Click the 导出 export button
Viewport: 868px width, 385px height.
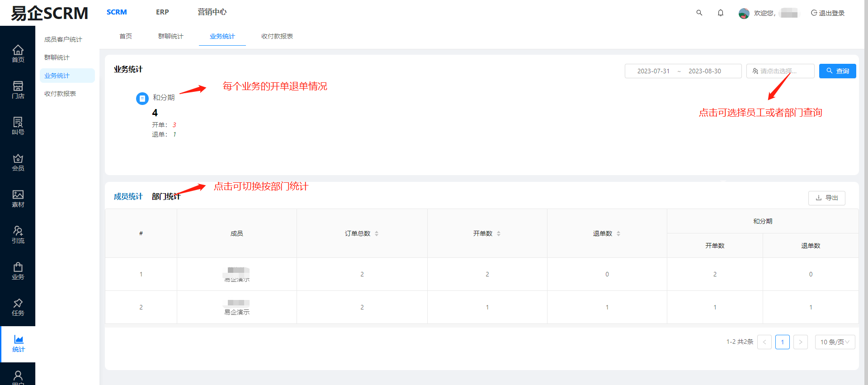[826, 198]
